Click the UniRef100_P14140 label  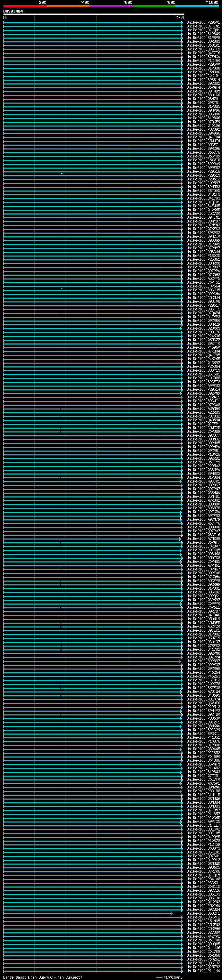203,971
